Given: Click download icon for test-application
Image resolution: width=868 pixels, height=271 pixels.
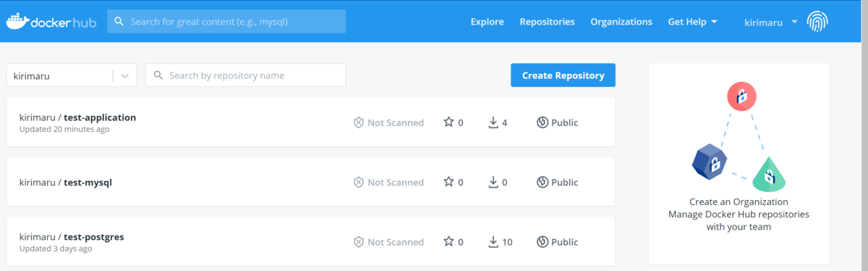Looking at the screenshot, I should 493,122.
